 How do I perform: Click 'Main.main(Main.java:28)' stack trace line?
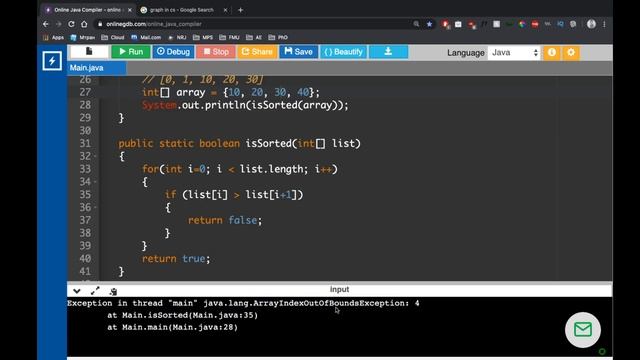[172, 327]
